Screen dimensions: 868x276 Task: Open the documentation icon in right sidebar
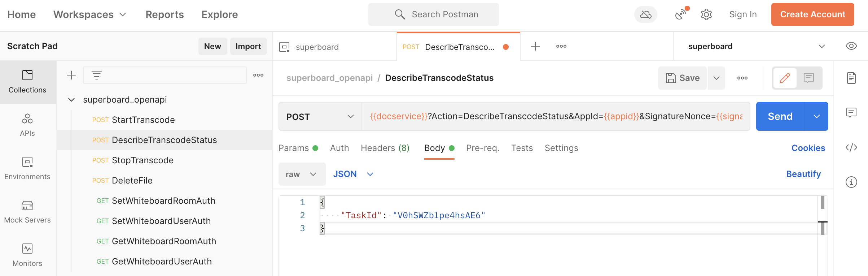click(851, 78)
